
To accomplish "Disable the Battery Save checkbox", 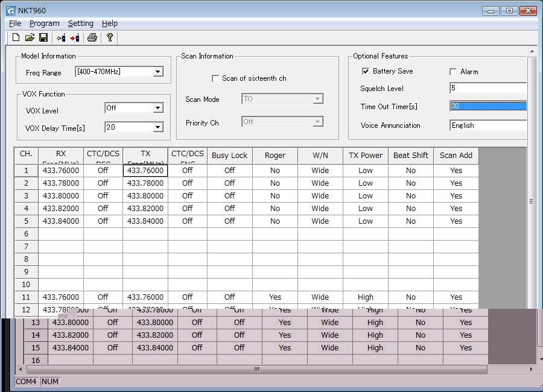I will [x=365, y=71].
